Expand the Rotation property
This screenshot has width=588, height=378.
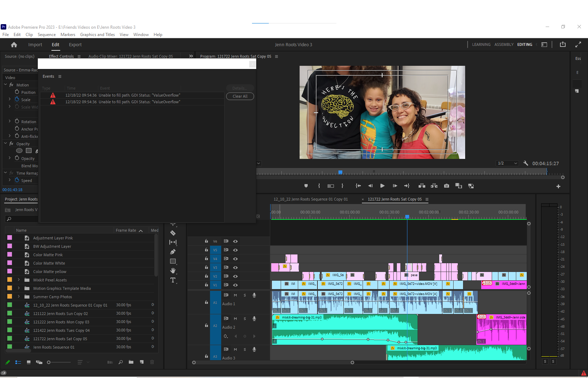click(9, 121)
